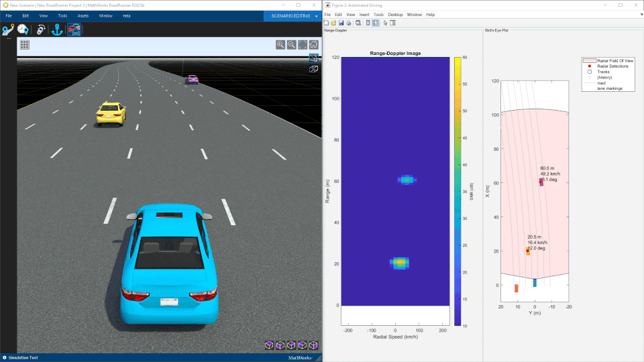Open RoadRunner Assets menu
644x362 pixels.
point(83,16)
